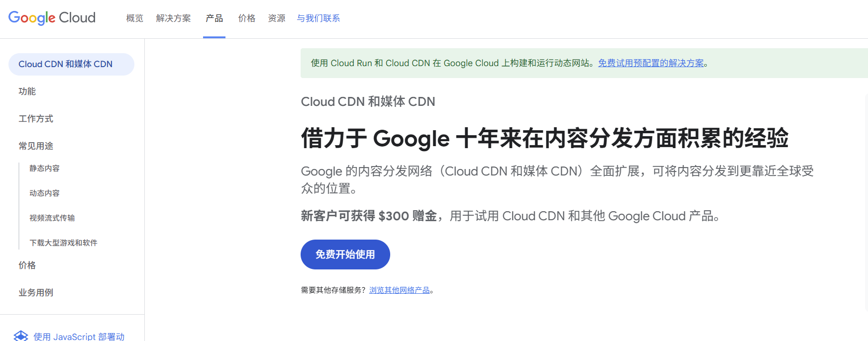
Task: Open the 价格 entry in the left sidebar
Action: pyautogui.click(x=26, y=265)
